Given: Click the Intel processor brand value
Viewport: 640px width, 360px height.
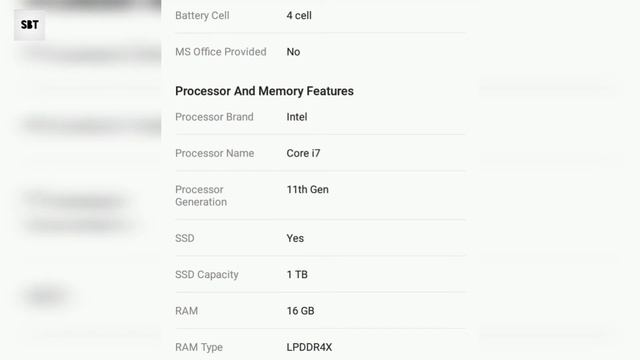Looking at the screenshot, I should click(297, 117).
